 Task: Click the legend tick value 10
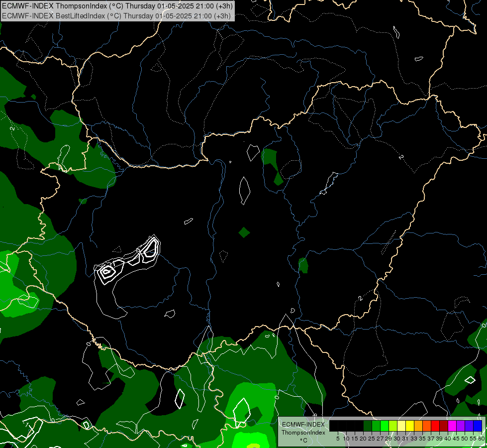pos(346,439)
